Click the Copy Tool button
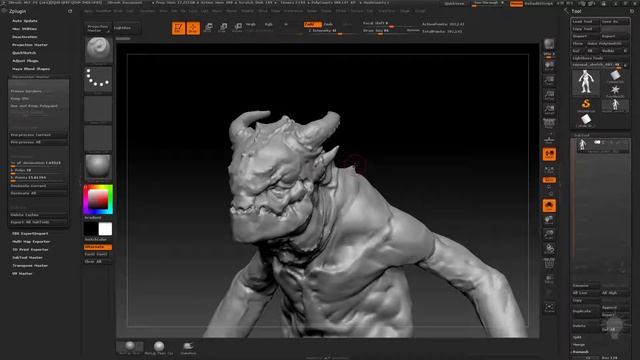640x360 pixels. 585,29
